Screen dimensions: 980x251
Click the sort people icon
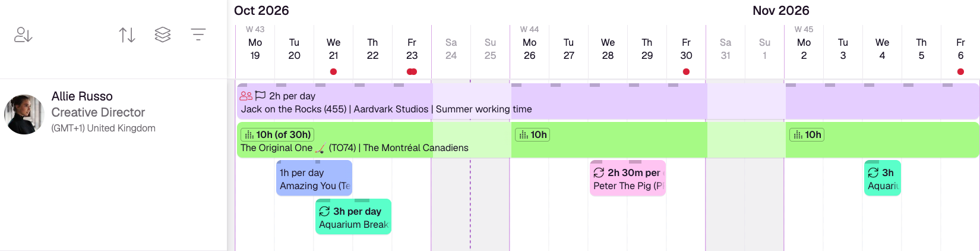23,35
